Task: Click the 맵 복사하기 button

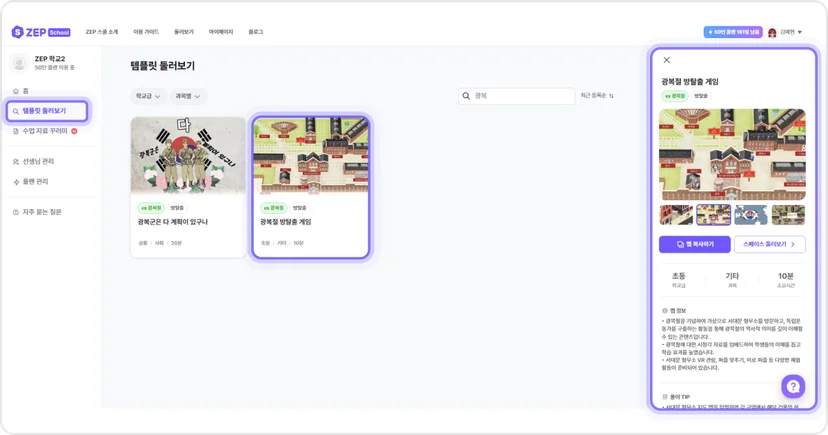Action: coord(695,244)
